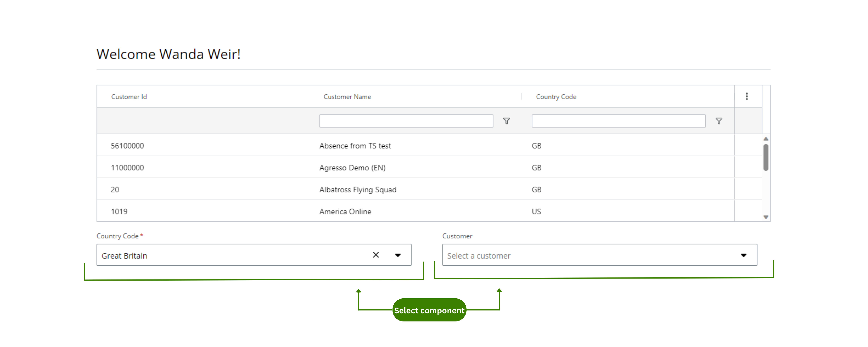Open the three-dot column options menu

pyautogui.click(x=747, y=96)
